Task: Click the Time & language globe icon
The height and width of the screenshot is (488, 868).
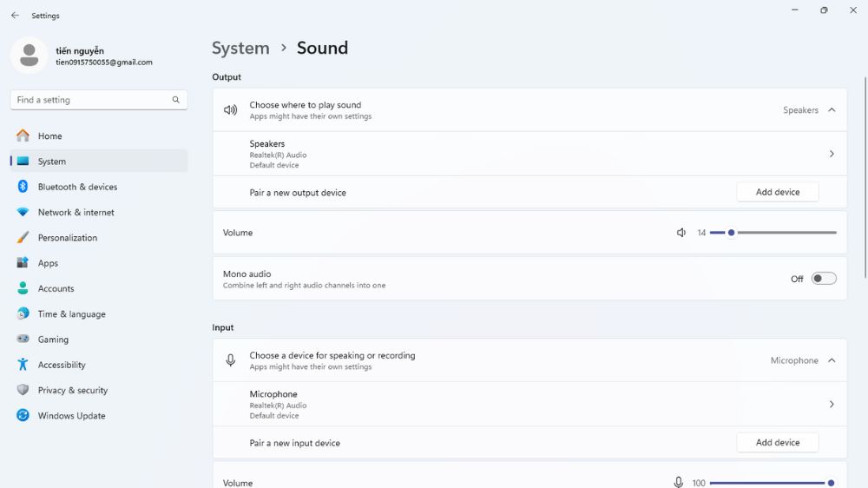Action: click(23, 313)
